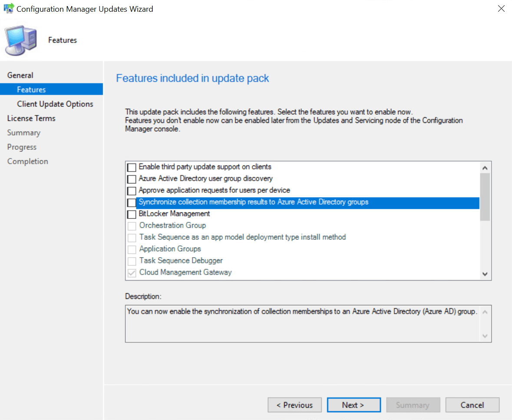
Task: Open the General wizard step
Action: pyautogui.click(x=20, y=75)
